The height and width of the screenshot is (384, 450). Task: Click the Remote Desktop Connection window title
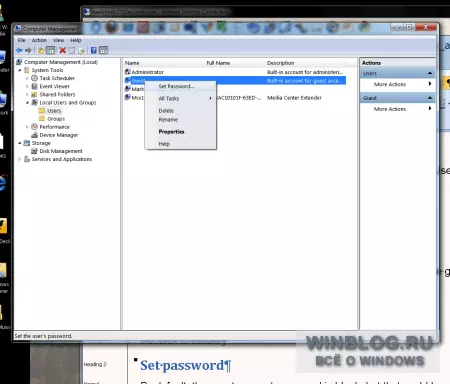coord(161,12)
